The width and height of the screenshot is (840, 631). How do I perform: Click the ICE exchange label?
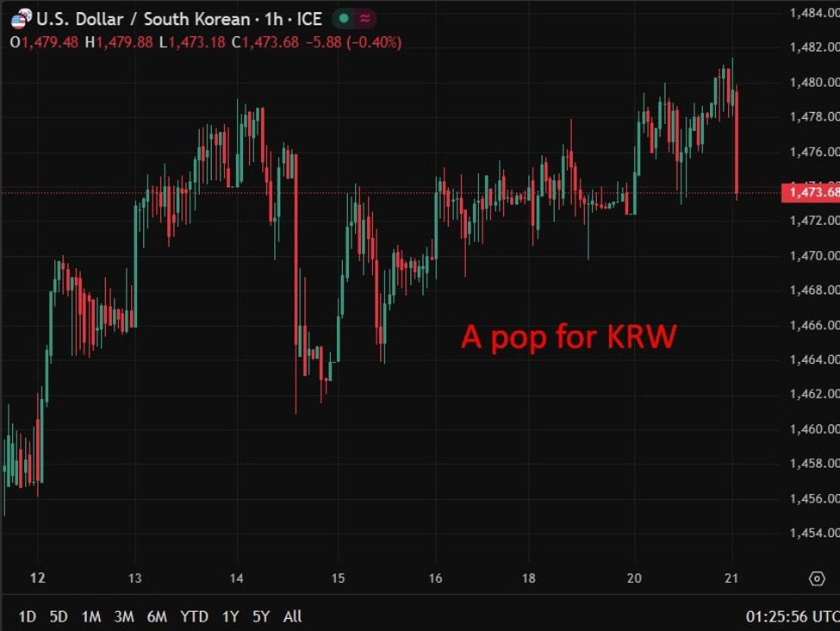click(x=308, y=18)
